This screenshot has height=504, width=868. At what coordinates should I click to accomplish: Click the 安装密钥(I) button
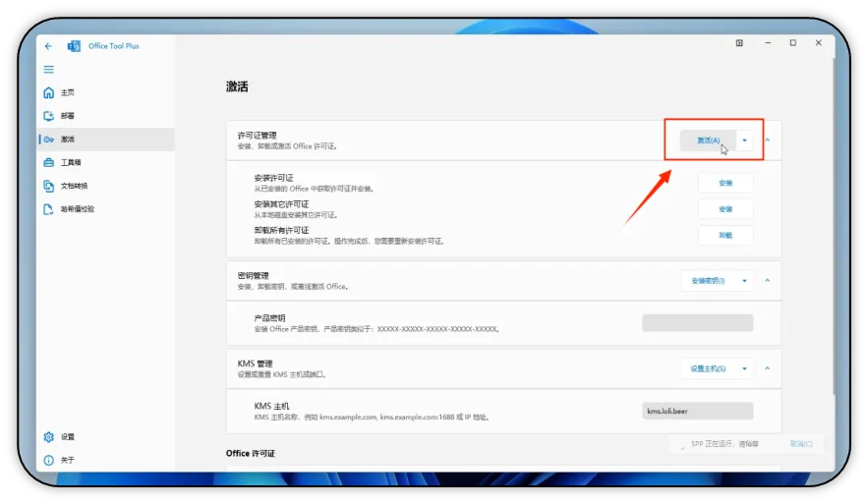708,281
